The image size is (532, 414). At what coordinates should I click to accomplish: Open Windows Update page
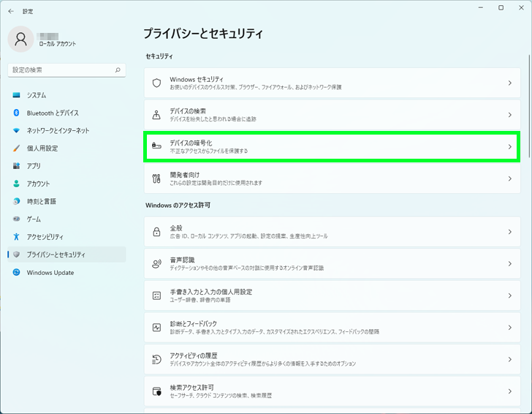tap(66, 272)
